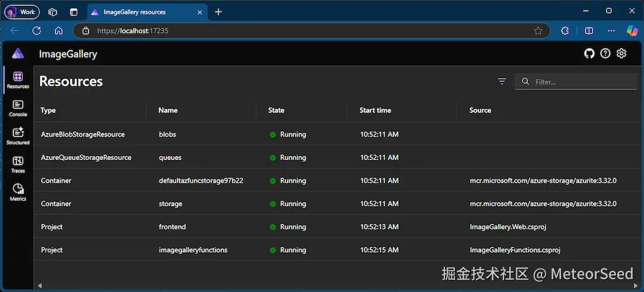Open browser Extensions icon
Screen dimensions: 644x292
565,31
